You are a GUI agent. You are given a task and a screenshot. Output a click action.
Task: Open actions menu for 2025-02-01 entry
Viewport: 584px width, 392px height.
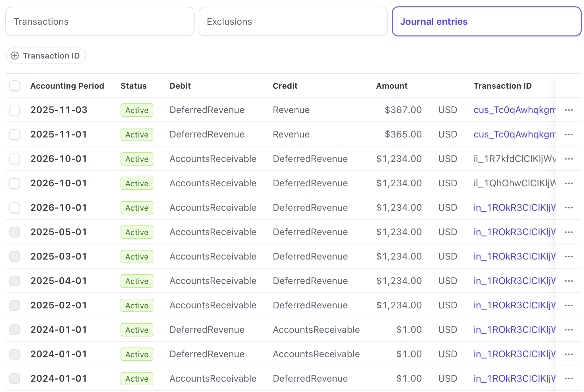(x=569, y=305)
